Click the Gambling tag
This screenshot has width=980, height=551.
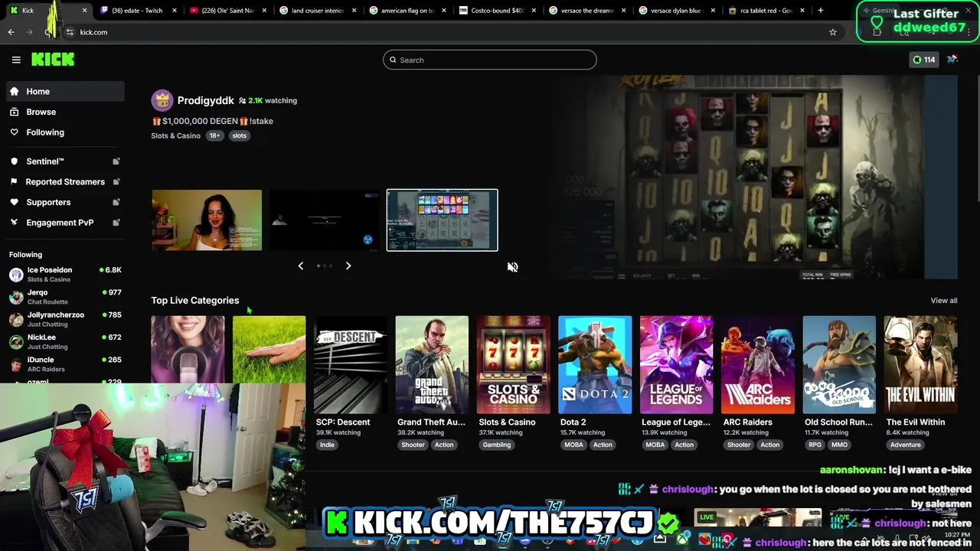point(497,445)
